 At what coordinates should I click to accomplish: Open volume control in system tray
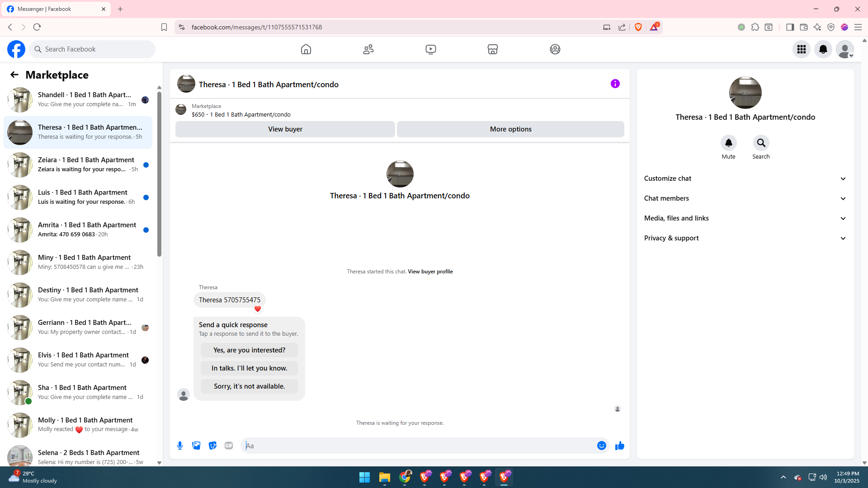pyautogui.click(x=823, y=477)
